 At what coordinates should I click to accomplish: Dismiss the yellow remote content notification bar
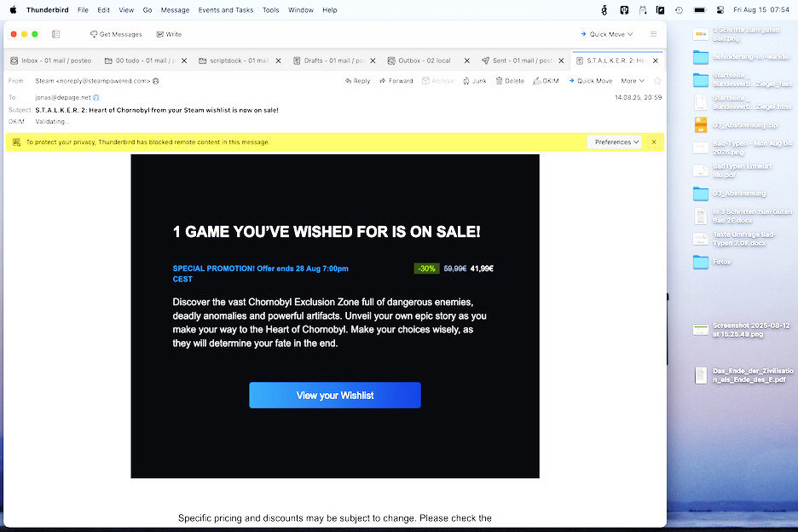click(x=654, y=142)
